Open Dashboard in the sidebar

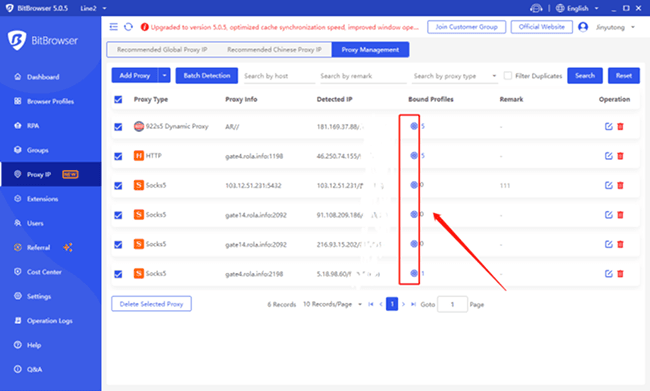tap(43, 77)
